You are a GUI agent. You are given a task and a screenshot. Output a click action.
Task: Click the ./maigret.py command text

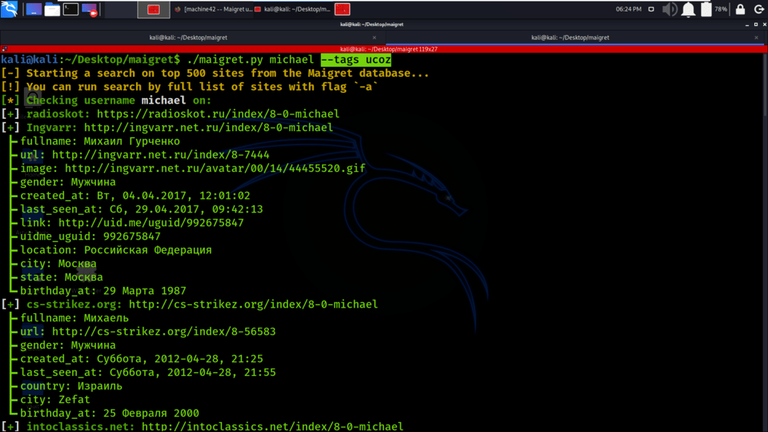225,60
